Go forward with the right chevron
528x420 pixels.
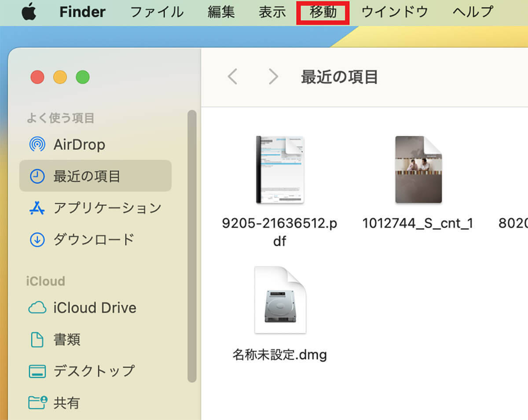click(x=273, y=77)
